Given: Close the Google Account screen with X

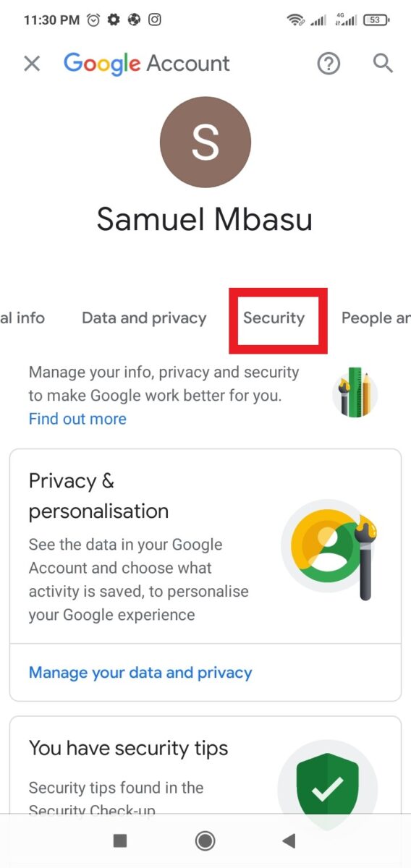Looking at the screenshot, I should tap(32, 64).
